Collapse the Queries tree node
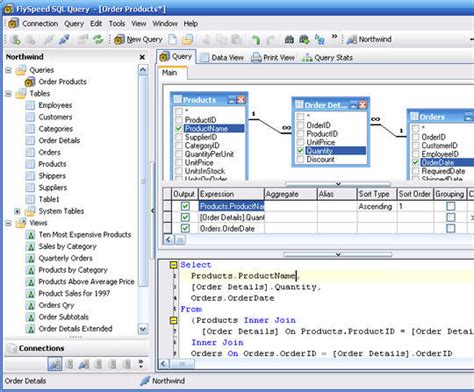Viewport: 474px width, 392px height. click(8, 70)
